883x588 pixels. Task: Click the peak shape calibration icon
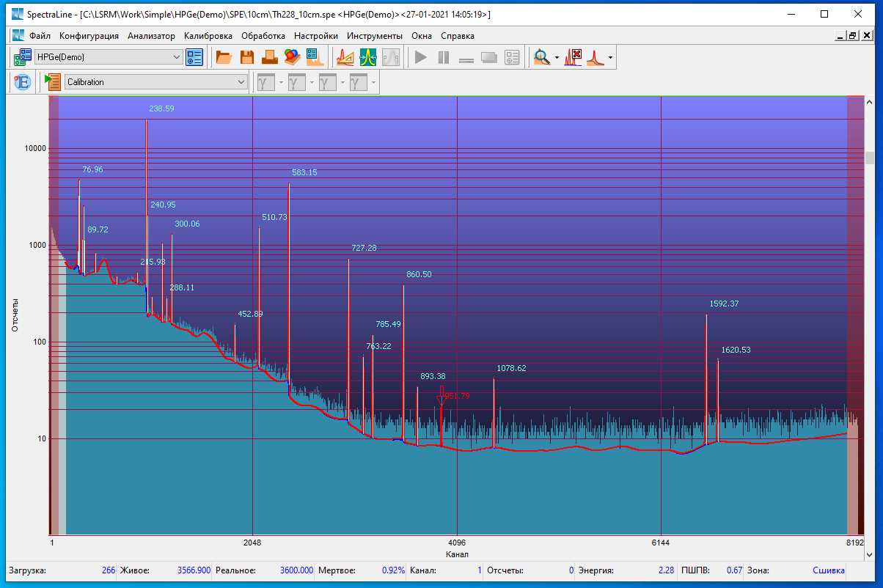point(368,57)
